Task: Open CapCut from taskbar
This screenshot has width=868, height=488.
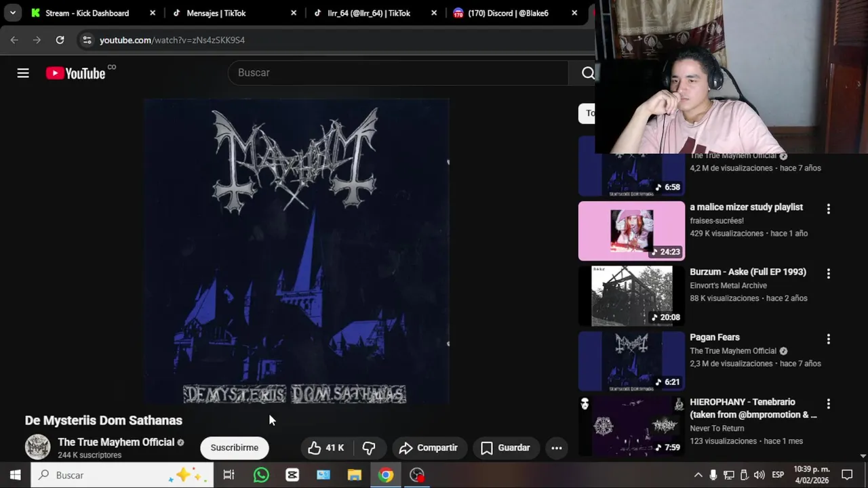Action: (292, 475)
